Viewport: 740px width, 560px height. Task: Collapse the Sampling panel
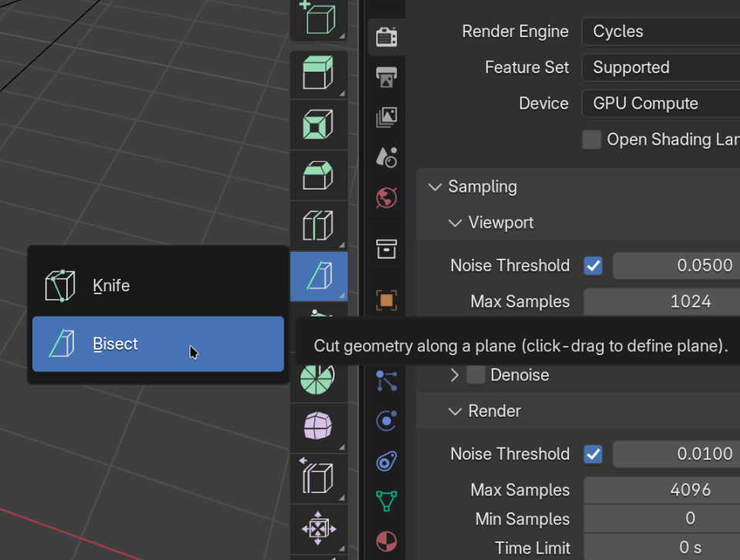pyautogui.click(x=436, y=186)
